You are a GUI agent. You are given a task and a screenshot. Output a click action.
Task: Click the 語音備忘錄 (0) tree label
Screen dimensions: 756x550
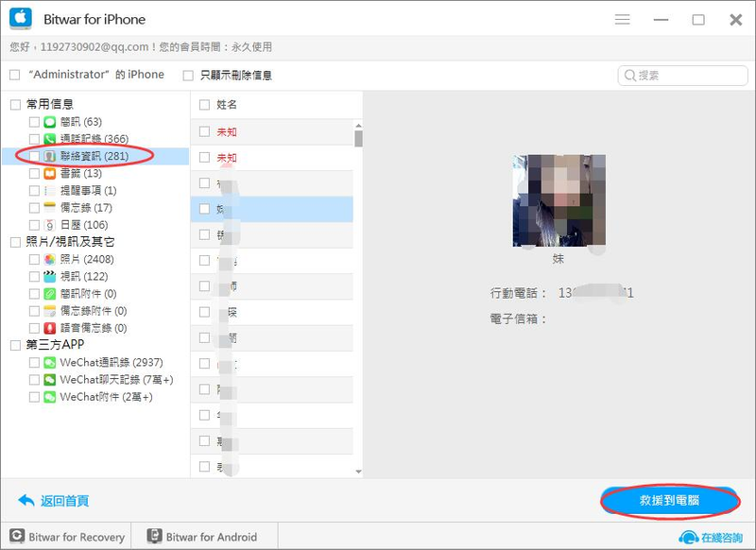click(94, 328)
